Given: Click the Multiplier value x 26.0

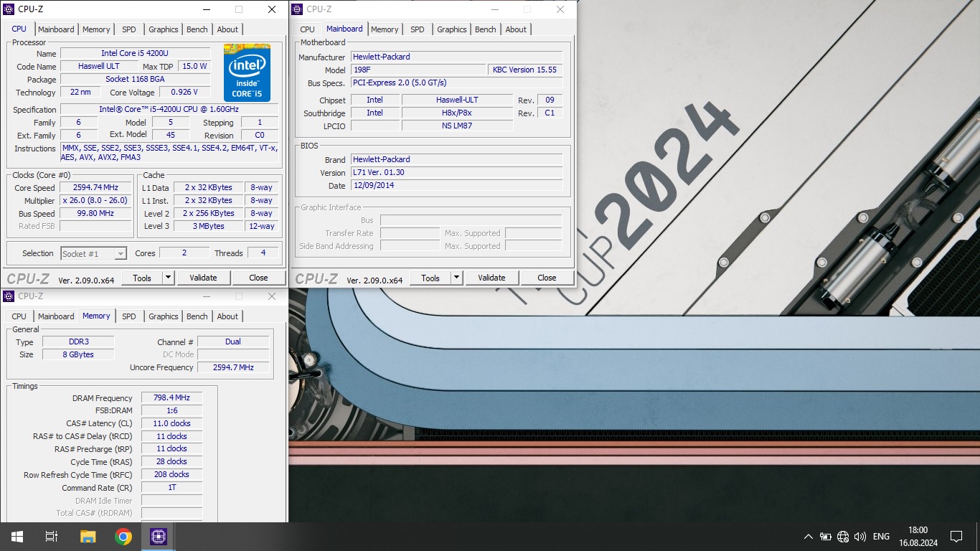Looking at the screenshot, I should (x=95, y=200).
